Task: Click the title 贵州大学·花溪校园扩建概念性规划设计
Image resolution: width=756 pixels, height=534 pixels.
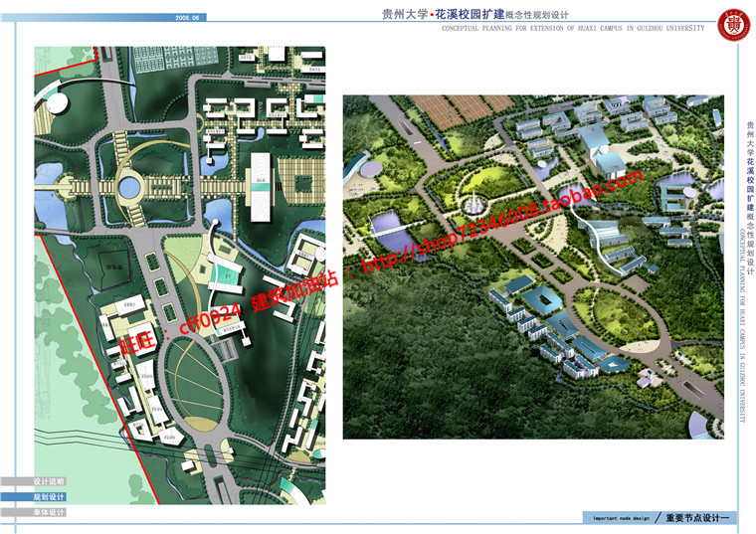Action: 474,15
